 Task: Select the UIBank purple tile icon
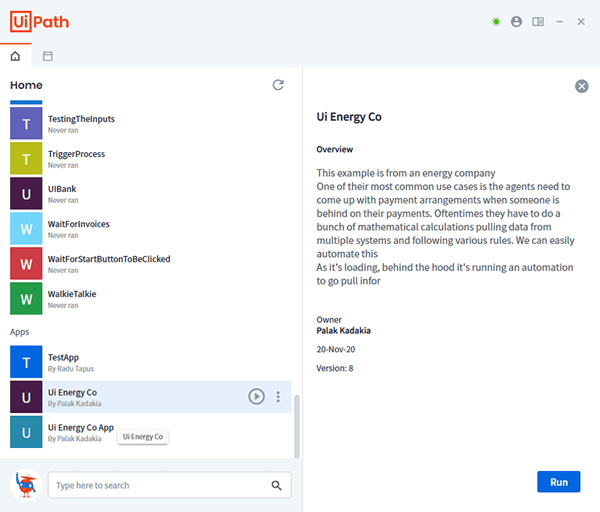click(26, 193)
